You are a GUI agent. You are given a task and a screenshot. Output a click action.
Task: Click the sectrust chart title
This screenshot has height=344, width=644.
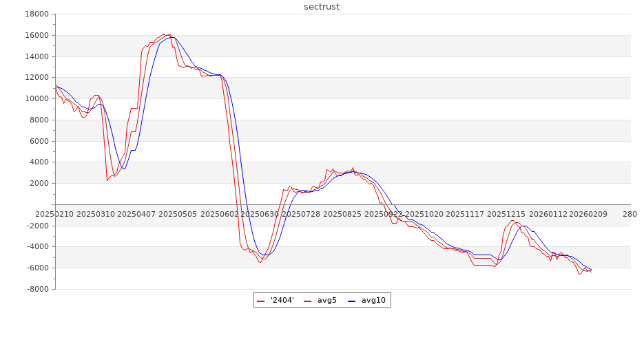click(322, 7)
